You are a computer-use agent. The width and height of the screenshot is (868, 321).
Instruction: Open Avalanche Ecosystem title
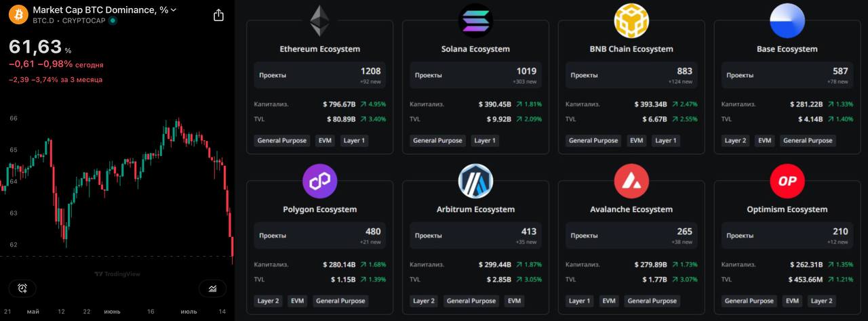point(631,210)
